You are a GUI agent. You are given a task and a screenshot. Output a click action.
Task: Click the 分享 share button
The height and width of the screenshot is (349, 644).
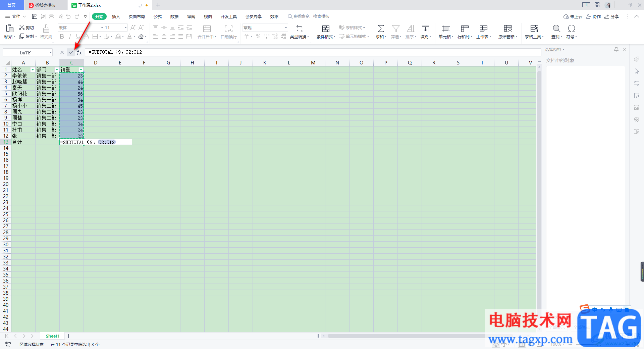click(x=612, y=16)
